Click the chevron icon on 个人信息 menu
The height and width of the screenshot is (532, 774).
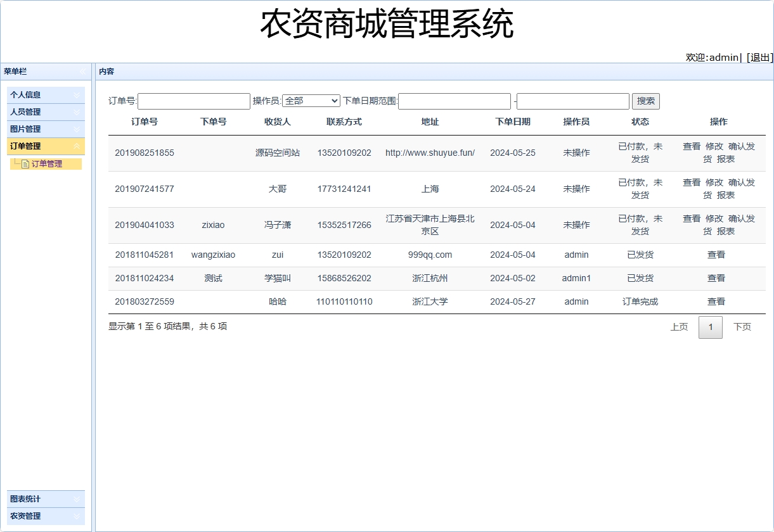[x=75, y=94]
